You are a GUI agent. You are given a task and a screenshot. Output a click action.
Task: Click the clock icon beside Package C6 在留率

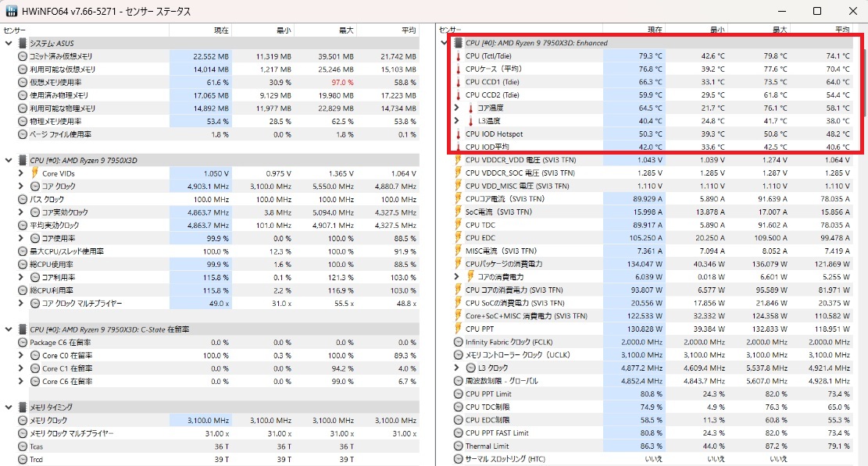click(x=22, y=342)
